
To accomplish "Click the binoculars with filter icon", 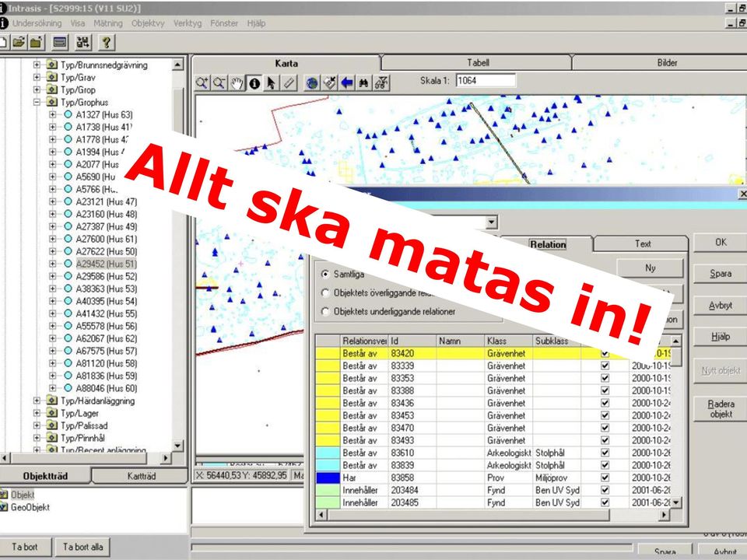I will 381,83.
